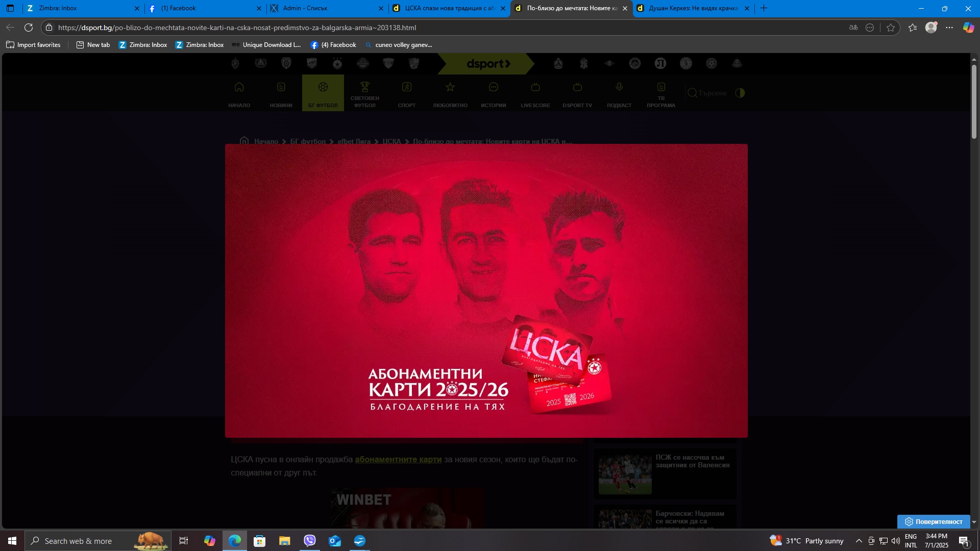This screenshot has height=551, width=980.
Task: Open browser Settings and more menu
Action: (949, 28)
